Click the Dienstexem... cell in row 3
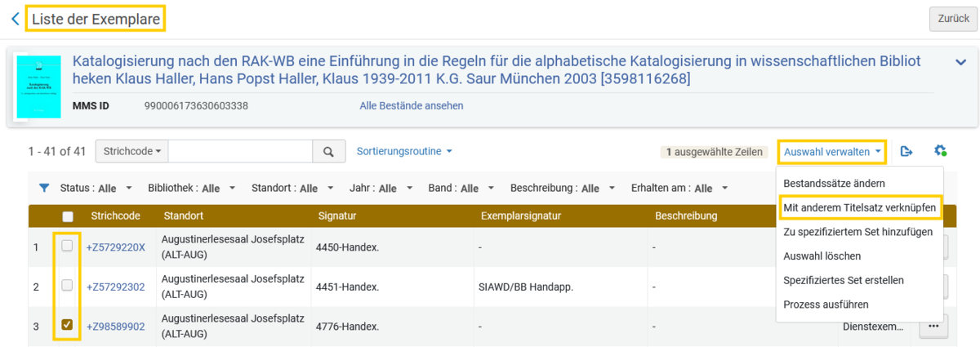Viewport: 980px width, 347px height. 873,327
